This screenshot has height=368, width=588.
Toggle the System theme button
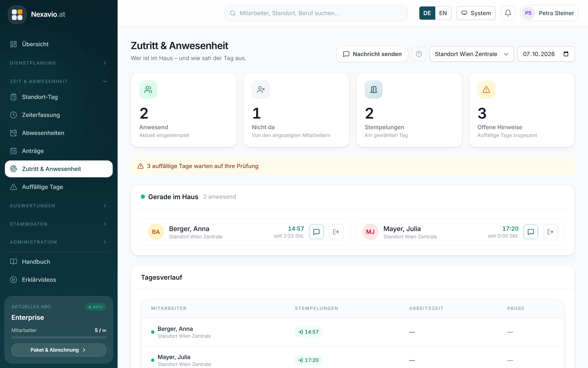click(x=476, y=13)
